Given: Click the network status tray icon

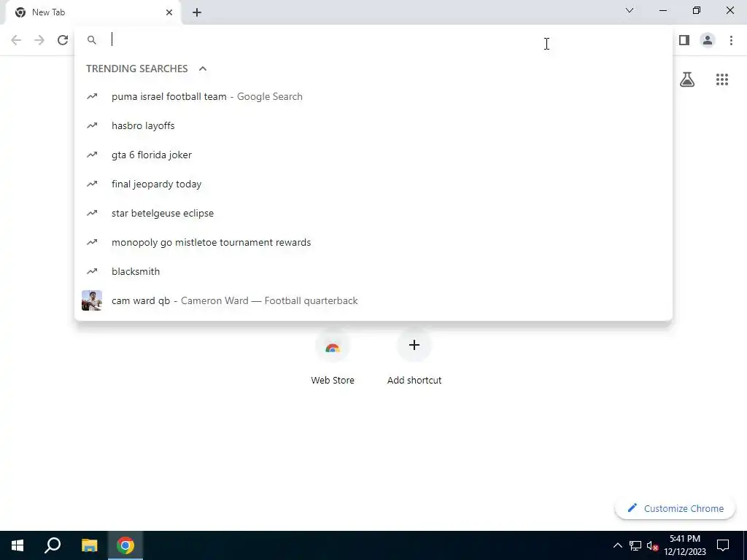Looking at the screenshot, I should [635, 545].
